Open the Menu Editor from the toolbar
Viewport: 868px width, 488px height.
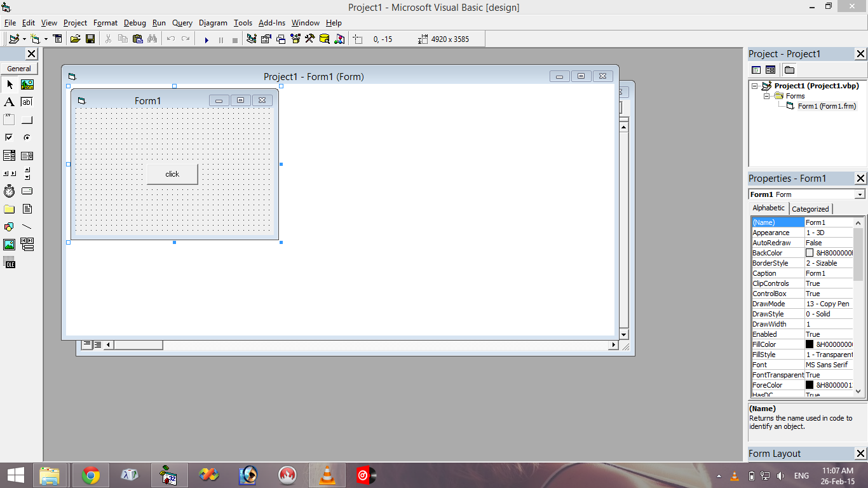(58, 39)
